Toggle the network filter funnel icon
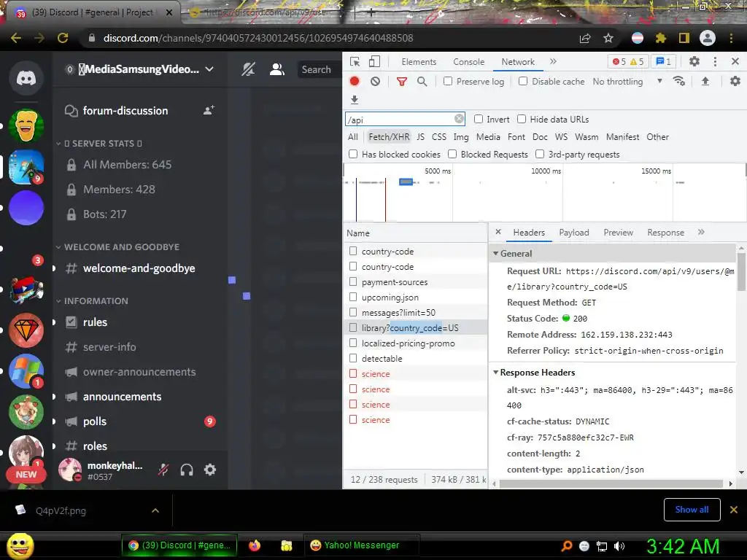Viewport: 747px width, 560px height. pos(402,82)
